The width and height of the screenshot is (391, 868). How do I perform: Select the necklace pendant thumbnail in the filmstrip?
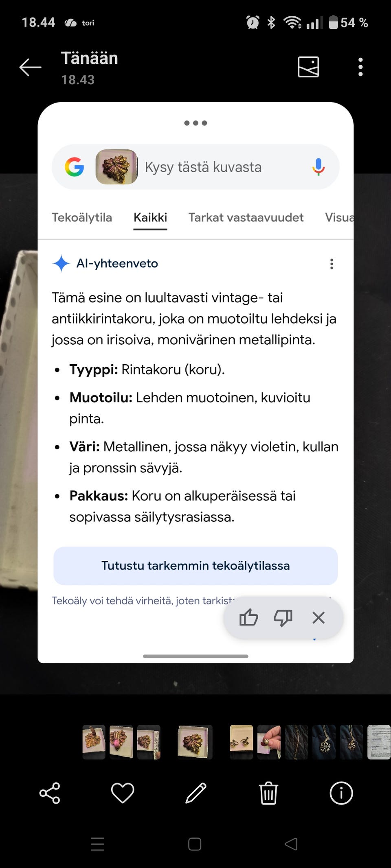323,742
